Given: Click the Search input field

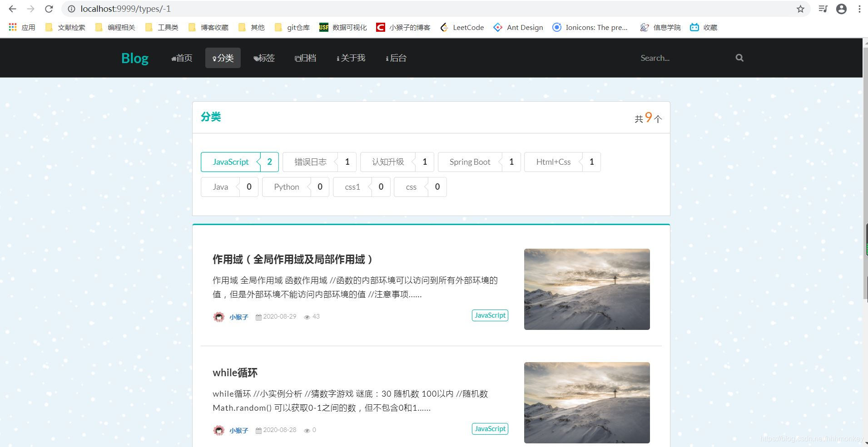Looking at the screenshot, I should coord(677,58).
